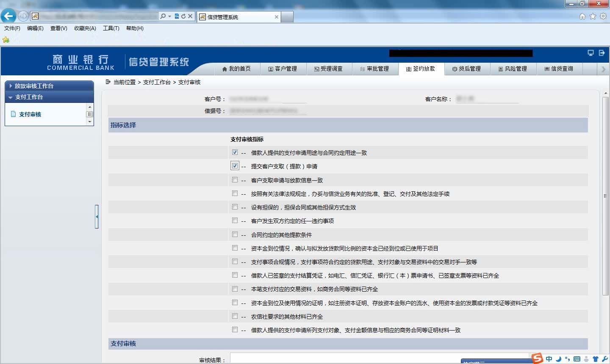Image resolution: width=610 pixels, height=364 pixels.
Task: Click the user avatar icon in input toolbar
Action: [x=586, y=359]
